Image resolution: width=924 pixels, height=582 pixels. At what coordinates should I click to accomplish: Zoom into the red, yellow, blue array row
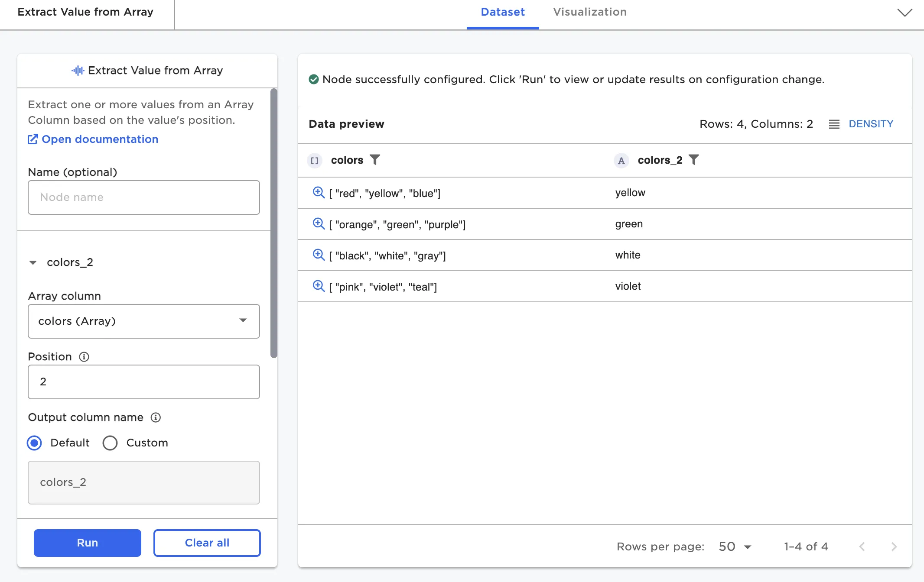point(319,192)
